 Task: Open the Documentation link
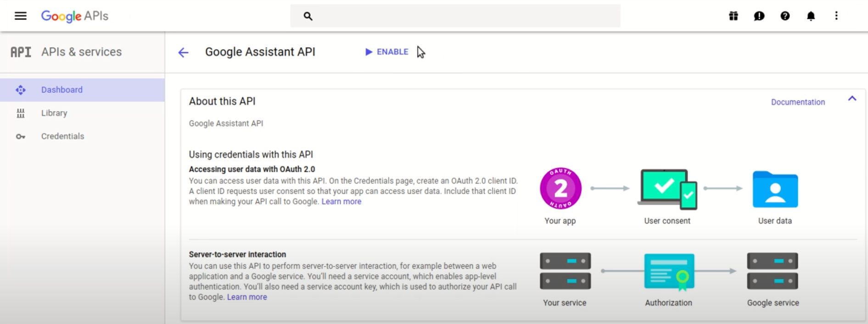(x=798, y=102)
